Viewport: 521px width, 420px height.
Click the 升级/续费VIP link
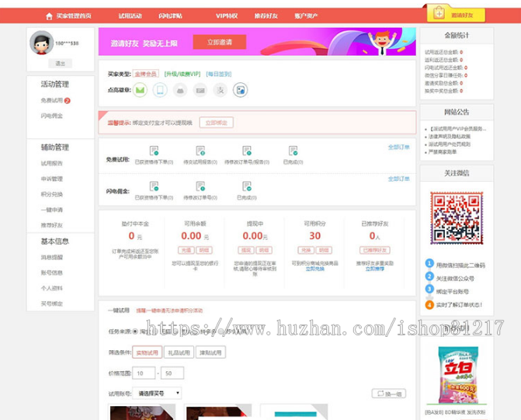(182, 74)
